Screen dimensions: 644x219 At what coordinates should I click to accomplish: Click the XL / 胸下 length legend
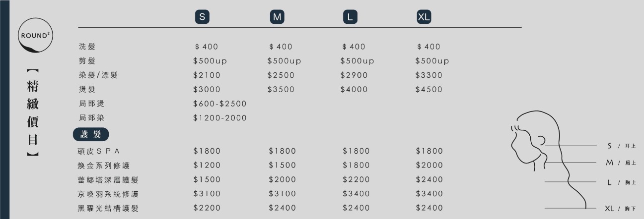(620, 209)
